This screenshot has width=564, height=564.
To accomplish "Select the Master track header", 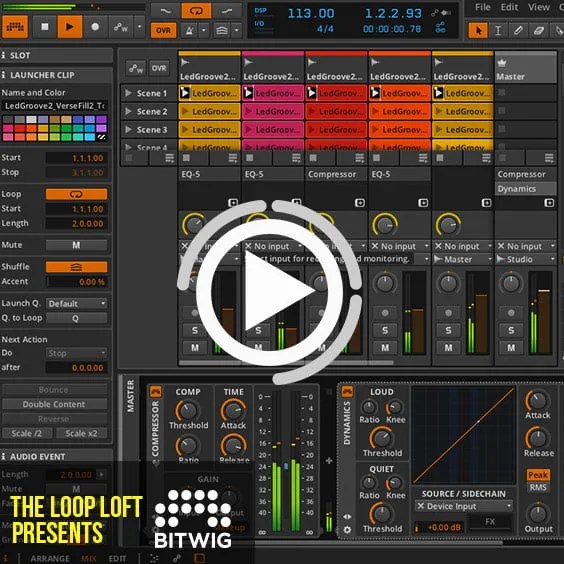I will 525,68.
